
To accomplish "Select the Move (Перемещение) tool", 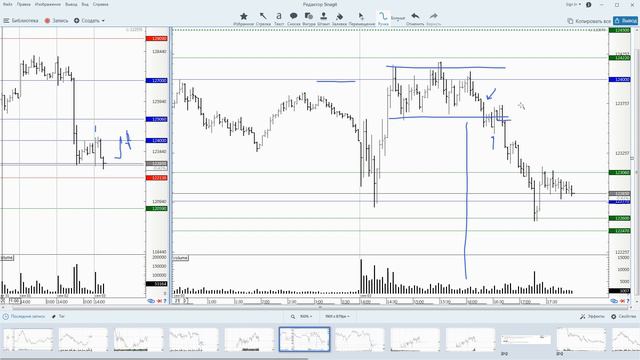I will click(x=362, y=18).
